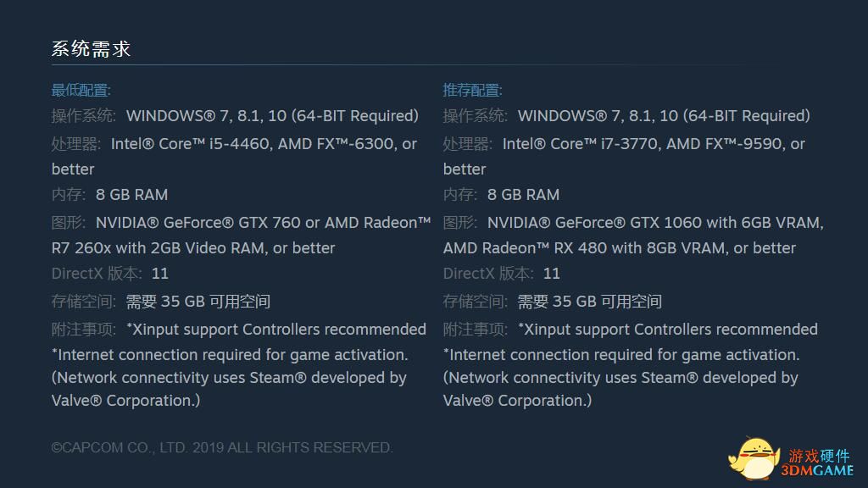The image size is (868, 488).
Task: Select the recommended 8 GB RAM entry
Action: coord(523,195)
